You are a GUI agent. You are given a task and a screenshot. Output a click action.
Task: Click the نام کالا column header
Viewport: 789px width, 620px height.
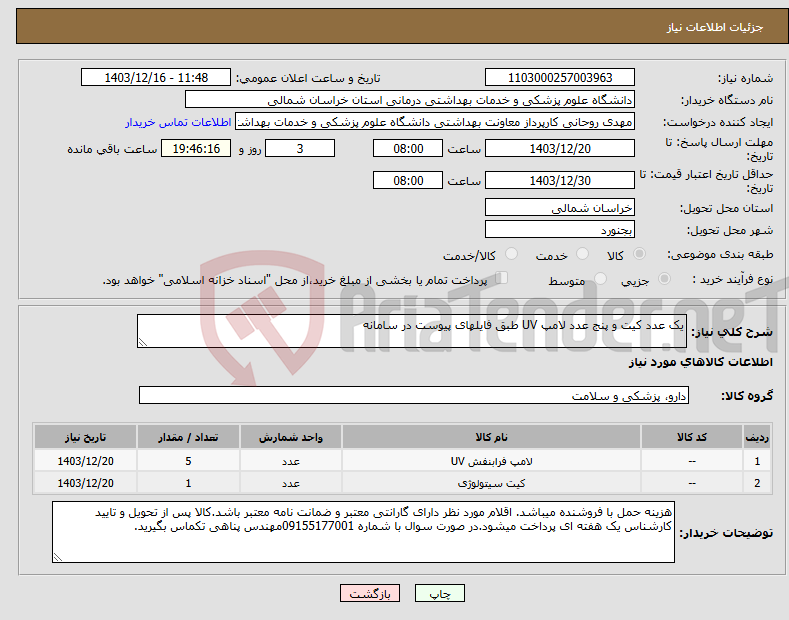pos(491,437)
